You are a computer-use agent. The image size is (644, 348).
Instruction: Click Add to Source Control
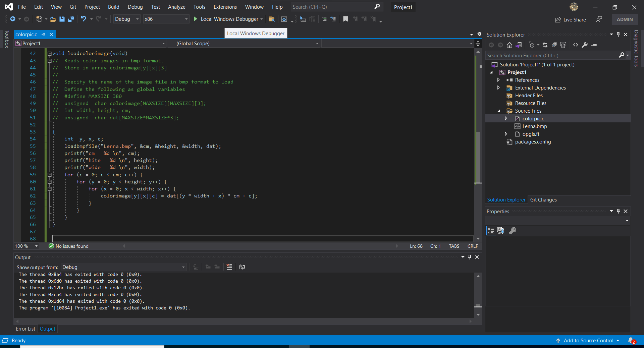click(x=588, y=341)
